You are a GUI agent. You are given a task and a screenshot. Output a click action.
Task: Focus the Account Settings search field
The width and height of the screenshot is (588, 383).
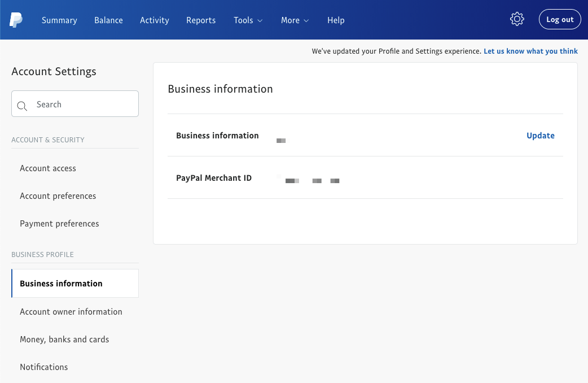pyautogui.click(x=75, y=103)
